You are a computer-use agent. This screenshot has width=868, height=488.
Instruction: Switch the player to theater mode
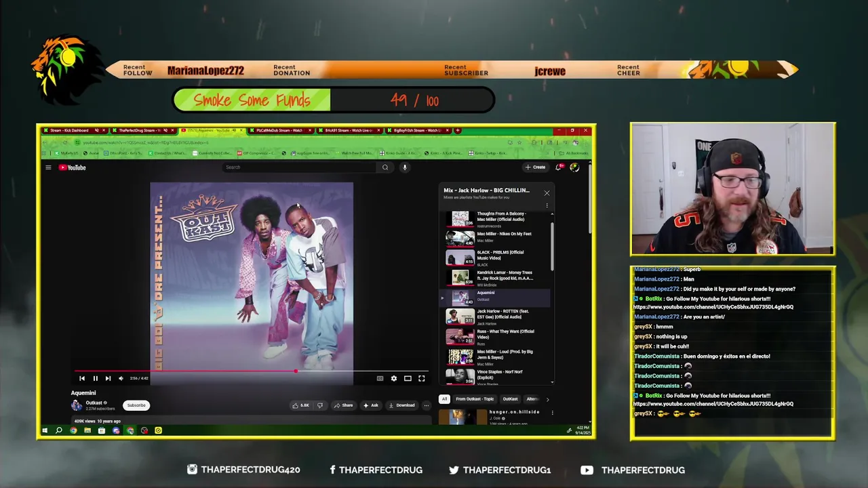408,379
